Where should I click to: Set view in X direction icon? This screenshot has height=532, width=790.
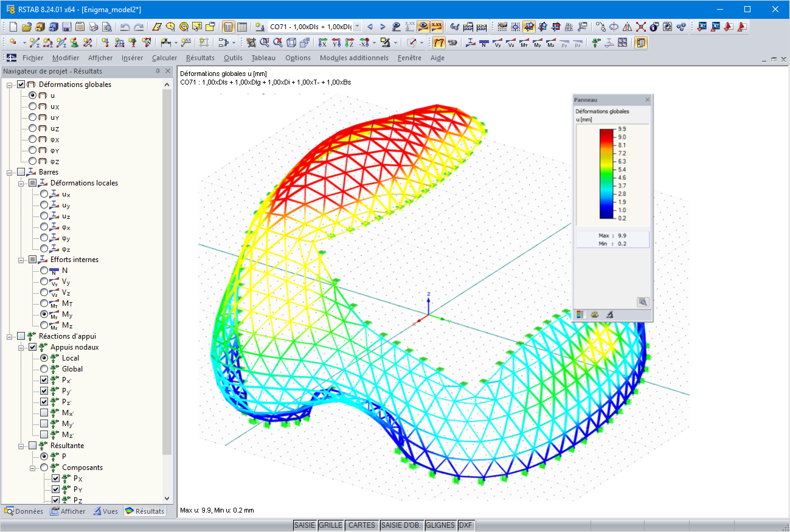(x=322, y=43)
